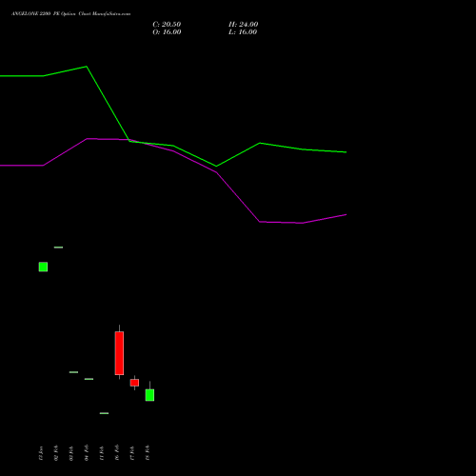Select the last green candlestick on the right
Viewport: 476px width, 476px height.
coord(149,394)
